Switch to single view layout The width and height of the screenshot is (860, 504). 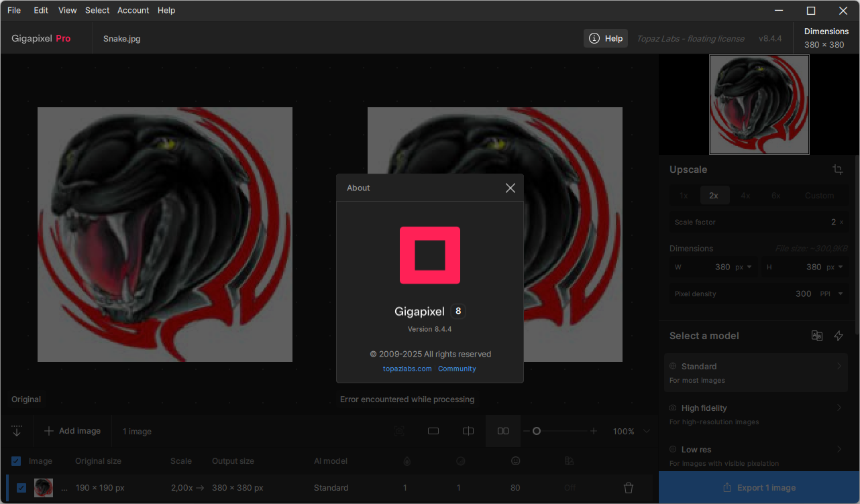point(433,431)
